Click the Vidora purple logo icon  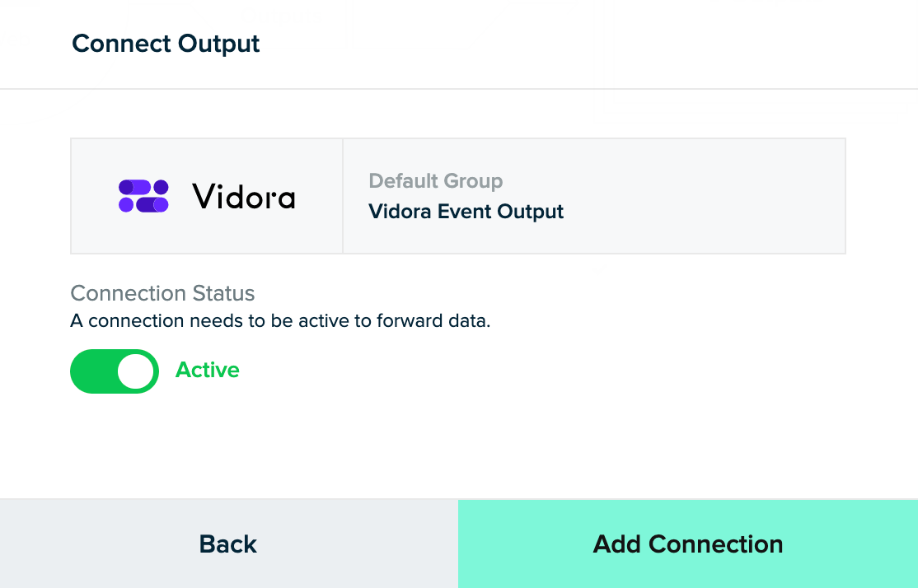pos(143,196)
